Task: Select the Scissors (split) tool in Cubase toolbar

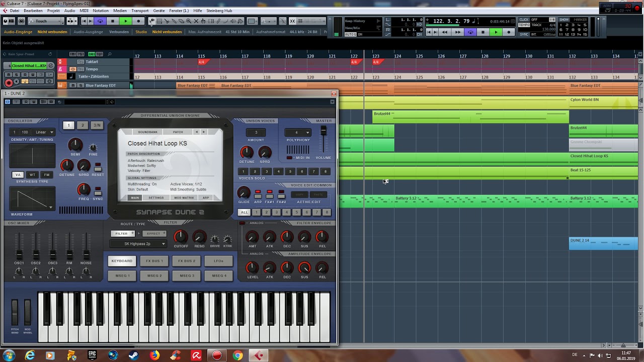Action: click(x=166, y=21)
